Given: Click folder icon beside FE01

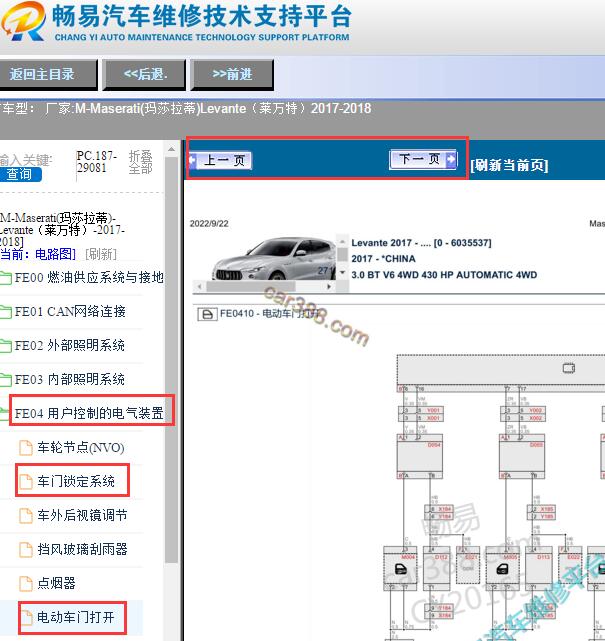Looking at the screenshot, I should [5, 312].
